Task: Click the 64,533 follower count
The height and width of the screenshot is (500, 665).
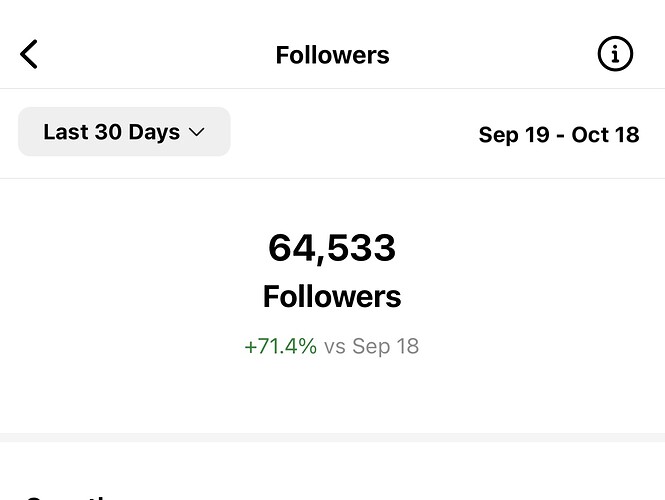Action: 332,248
